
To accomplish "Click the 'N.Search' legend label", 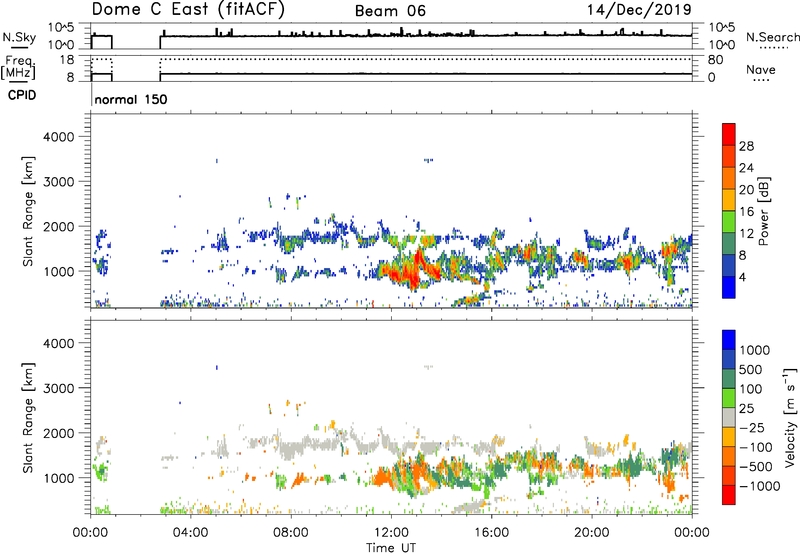I will pyautogui.click(x=772, y=37).
